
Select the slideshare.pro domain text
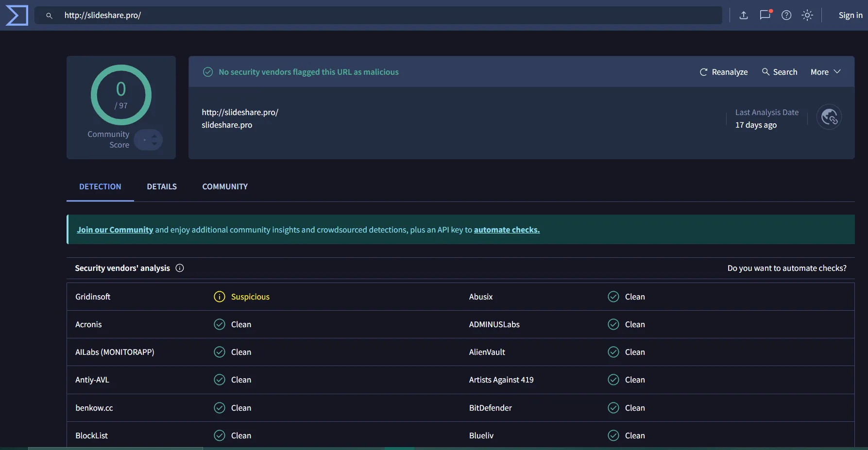pos(227,125)
